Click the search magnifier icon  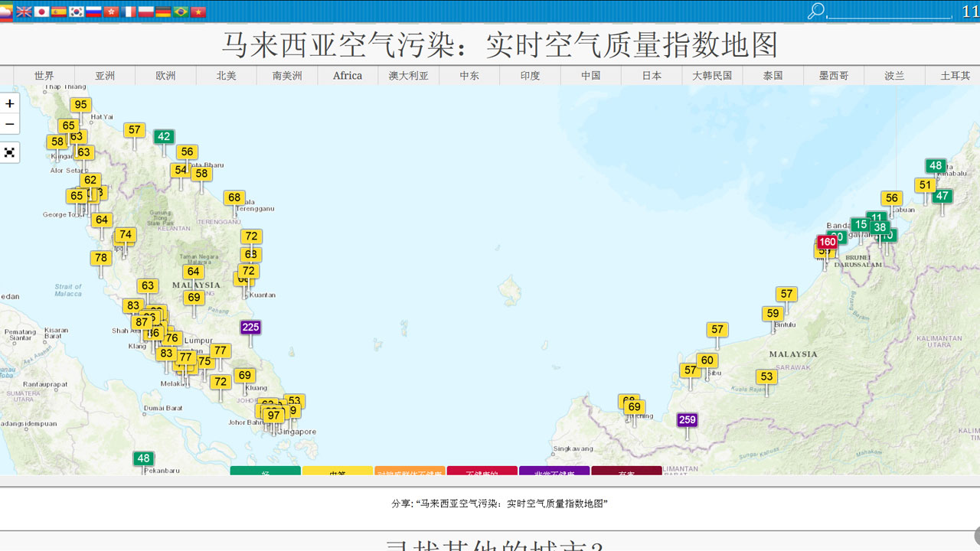click(x=816, y=11)
